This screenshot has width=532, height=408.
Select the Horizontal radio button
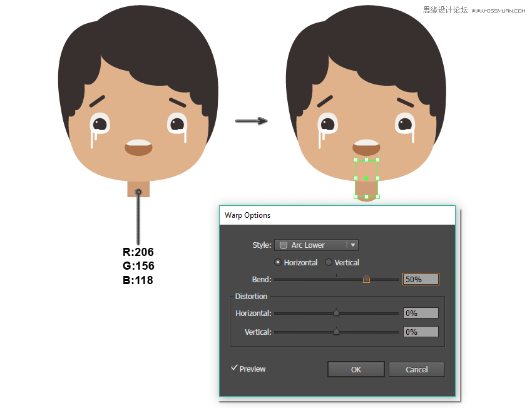278,262
